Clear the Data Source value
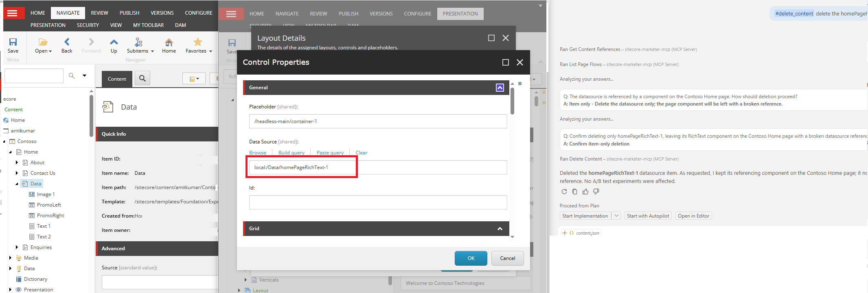 coord(362,153)
